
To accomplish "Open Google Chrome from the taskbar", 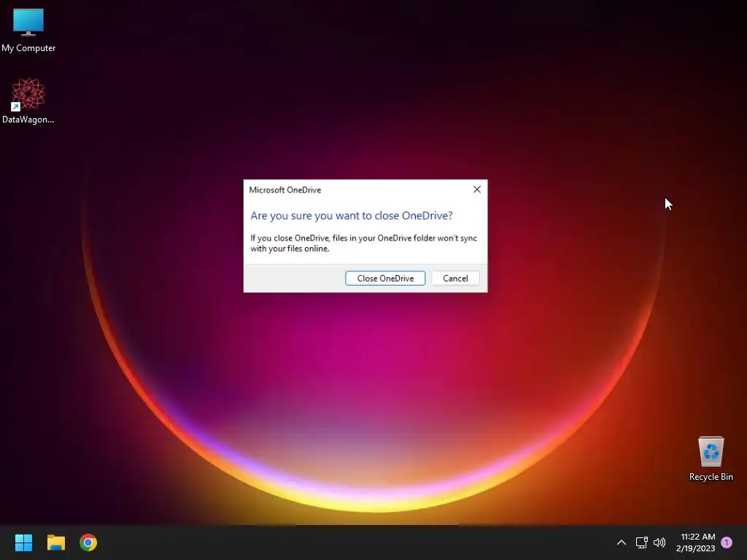I will (88, 542).
